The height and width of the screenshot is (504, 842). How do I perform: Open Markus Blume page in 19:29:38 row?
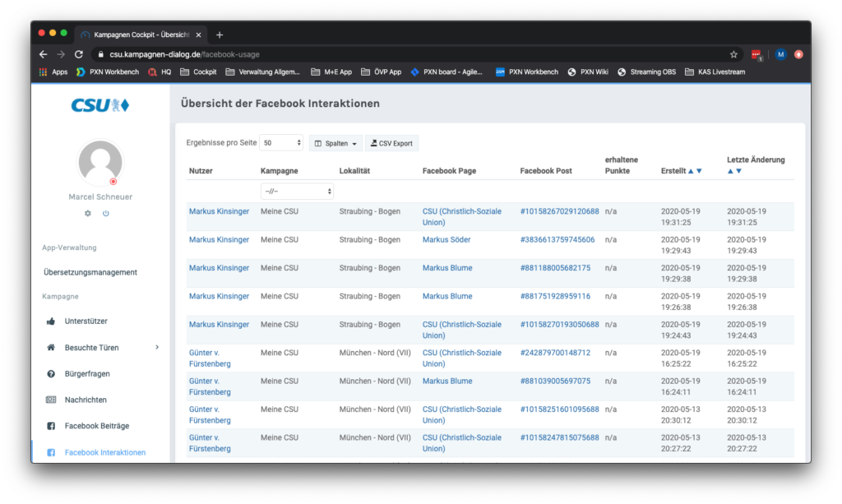pyautogui.click(x=447, y=268)
